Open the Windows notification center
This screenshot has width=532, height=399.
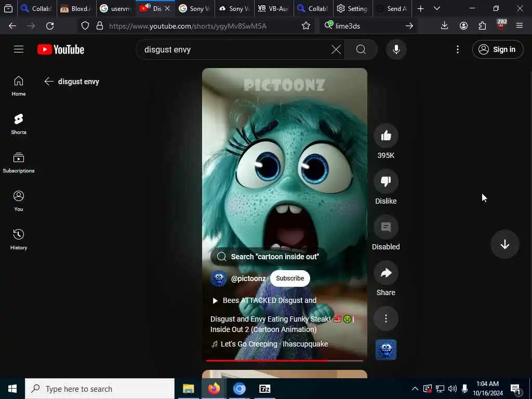[516, 389]
